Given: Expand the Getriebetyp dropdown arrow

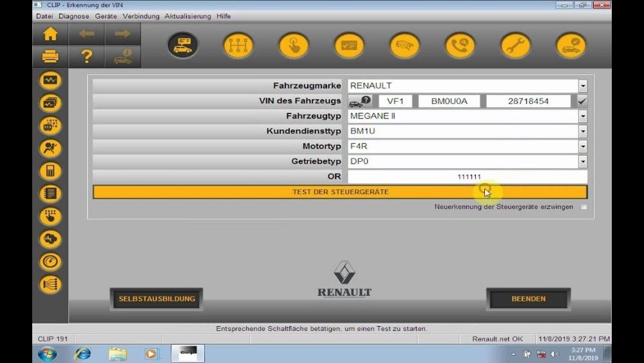Looking at the screenshot, I should 582,162.
